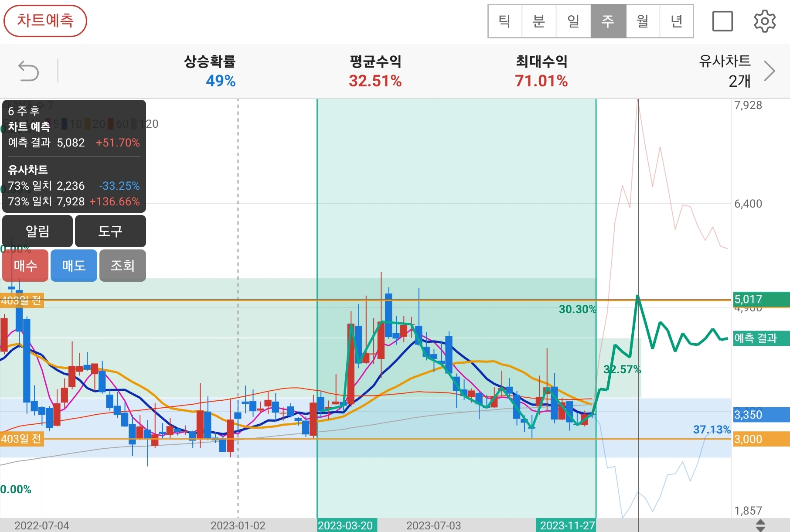Click the 2023-01-02 date axis label

click(x=238, y=525)
